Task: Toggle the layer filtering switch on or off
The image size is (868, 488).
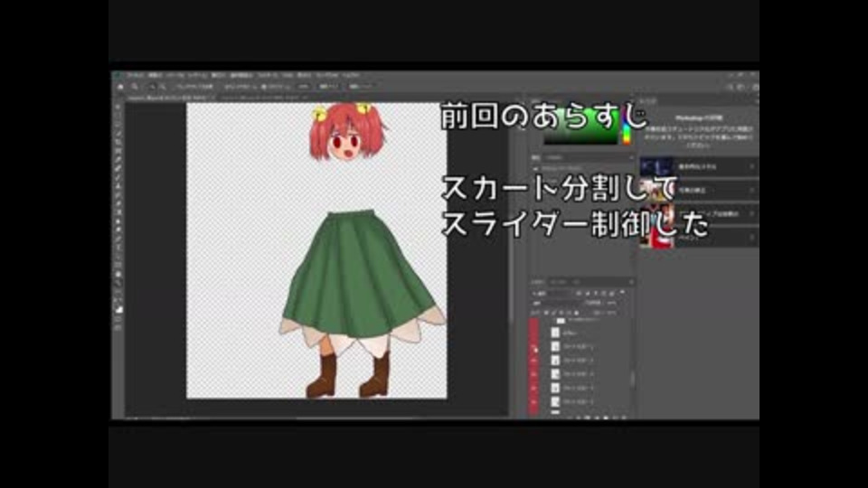Action: pos(623,293)
